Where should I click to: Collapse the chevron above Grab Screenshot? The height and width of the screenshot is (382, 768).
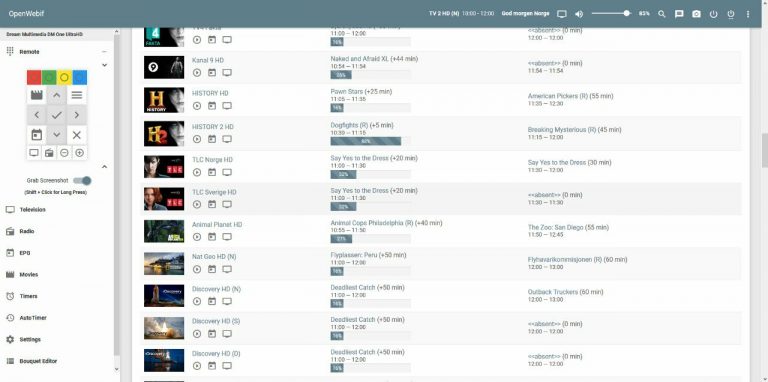[104, 167]
